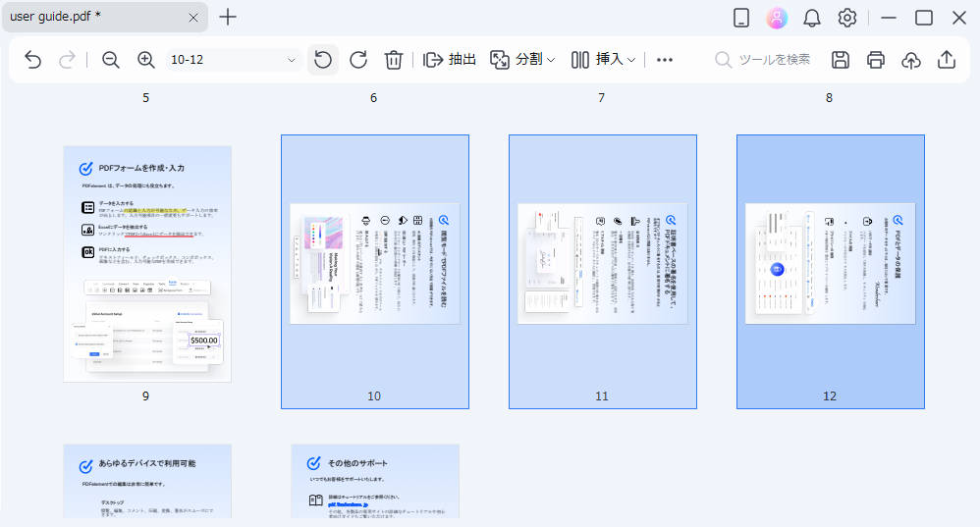The height and width of the screenshot is (527, 980).
Task: Open the user account avatar
Action: point(777,18)
